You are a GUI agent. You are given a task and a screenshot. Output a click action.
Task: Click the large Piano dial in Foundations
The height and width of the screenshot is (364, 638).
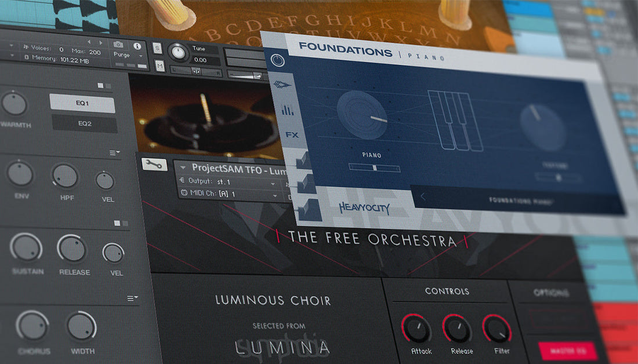362,115
